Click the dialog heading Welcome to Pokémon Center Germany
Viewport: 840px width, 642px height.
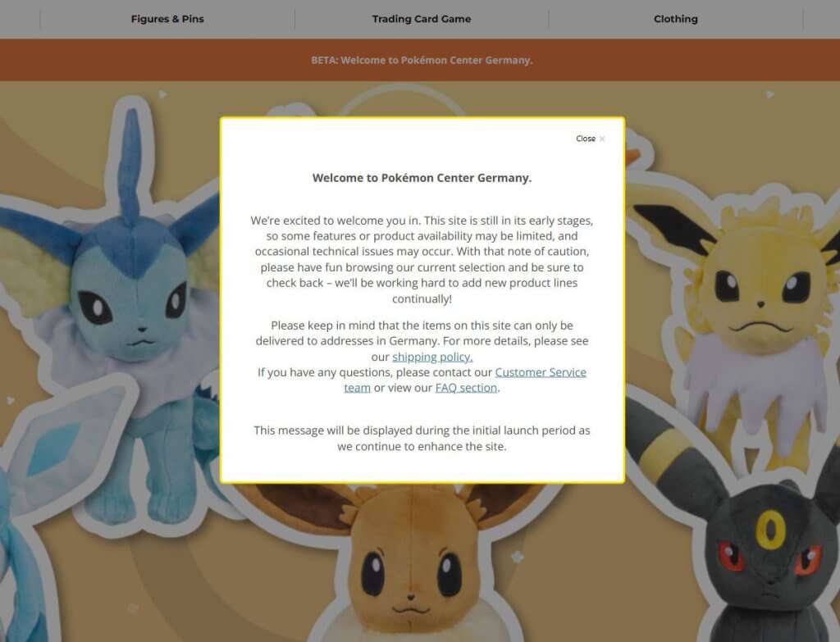point(422,178)
